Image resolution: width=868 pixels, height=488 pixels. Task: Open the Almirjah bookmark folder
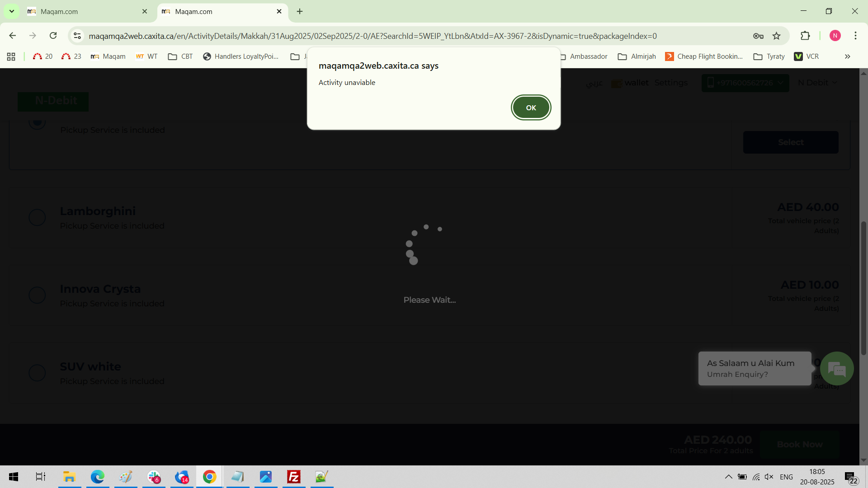click(637, 56)
